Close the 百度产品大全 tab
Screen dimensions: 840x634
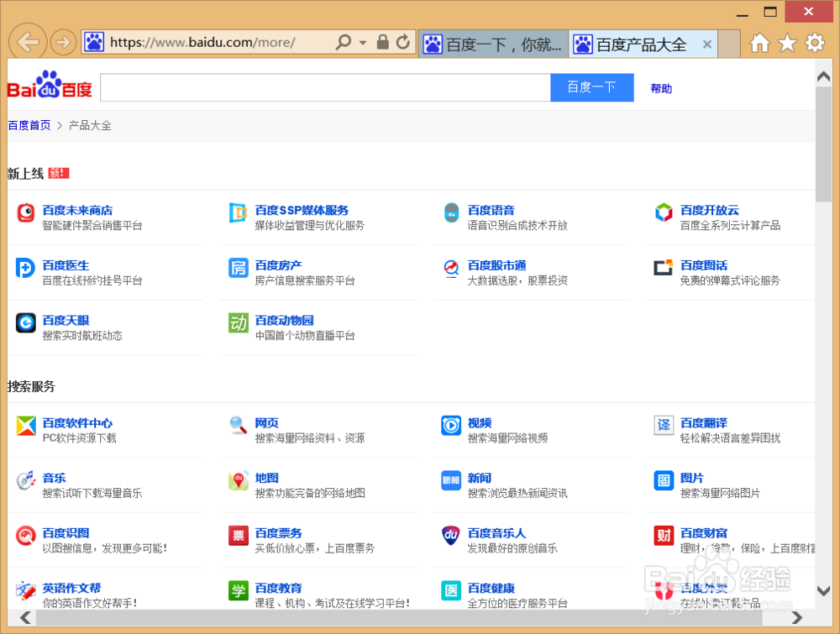tap(707, 45)
